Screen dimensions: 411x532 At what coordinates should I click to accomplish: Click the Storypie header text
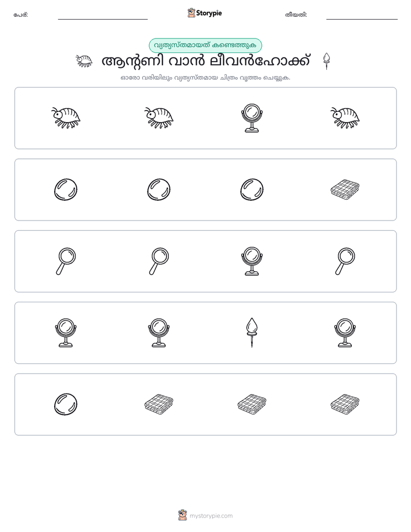click(x=209, y=13)
